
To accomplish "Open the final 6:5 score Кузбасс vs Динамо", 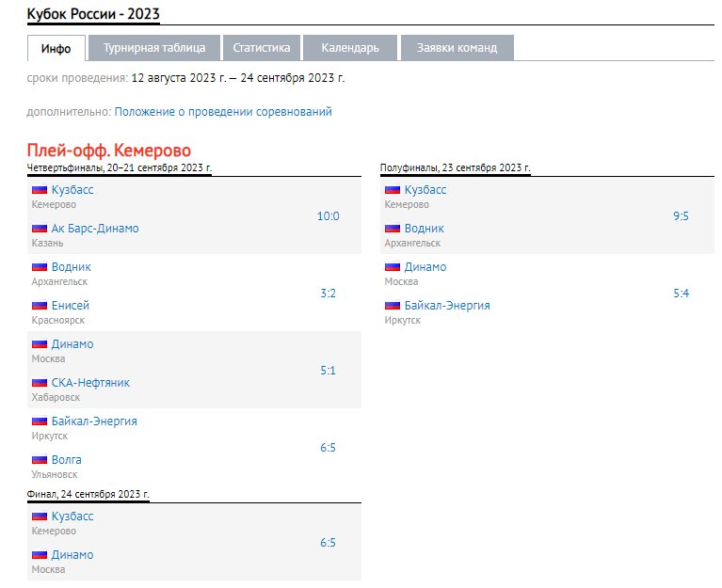I will click(328, 543).
